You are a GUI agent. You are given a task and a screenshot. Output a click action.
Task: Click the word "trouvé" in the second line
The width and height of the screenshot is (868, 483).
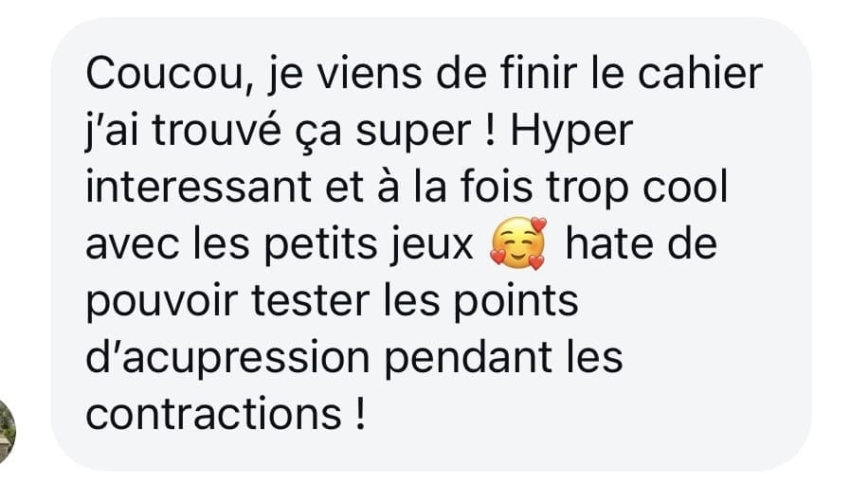(x=216, y=131)
